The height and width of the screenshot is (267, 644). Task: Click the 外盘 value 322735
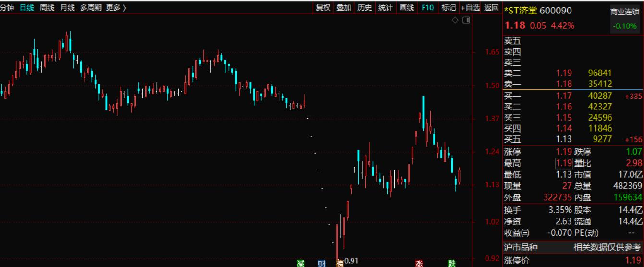[x=558, y=197]
